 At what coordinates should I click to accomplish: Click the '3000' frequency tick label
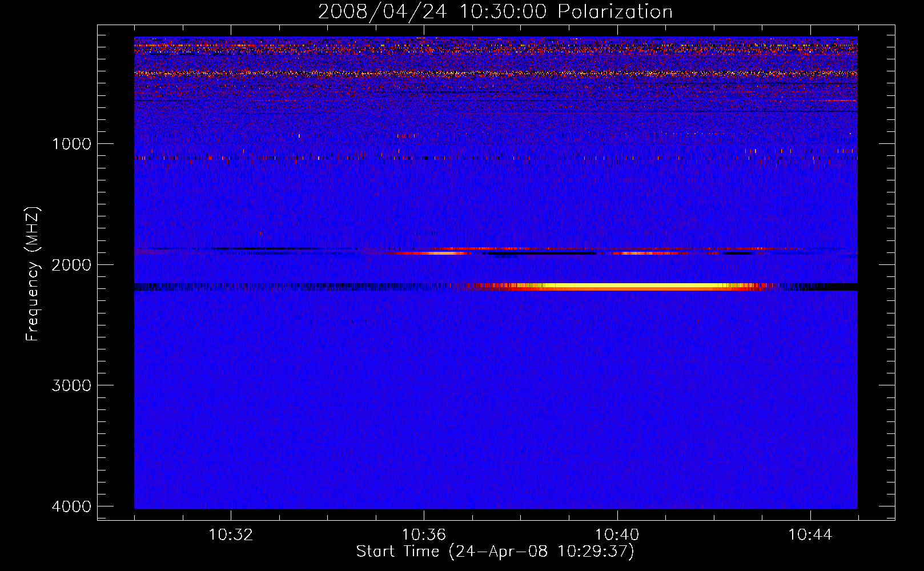pyautogui.click(x=71, y=385)
